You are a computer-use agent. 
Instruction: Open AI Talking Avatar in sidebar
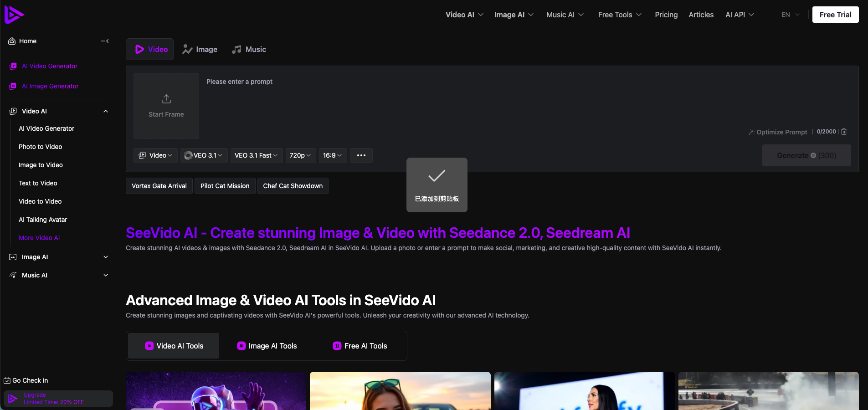pos(43,220)
